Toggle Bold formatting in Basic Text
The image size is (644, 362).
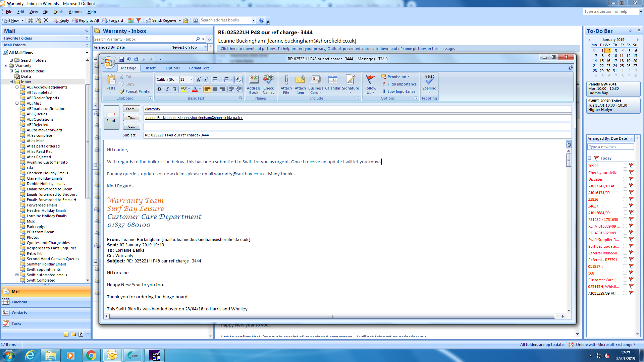tap(159, 89)
